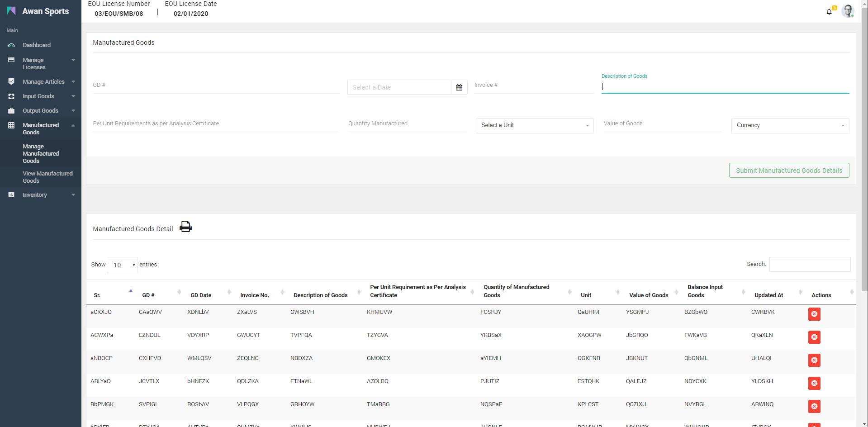The height and width of the screenshot is (427, 868).
Task: Click the table Search box
Action: tap(810, 264)
